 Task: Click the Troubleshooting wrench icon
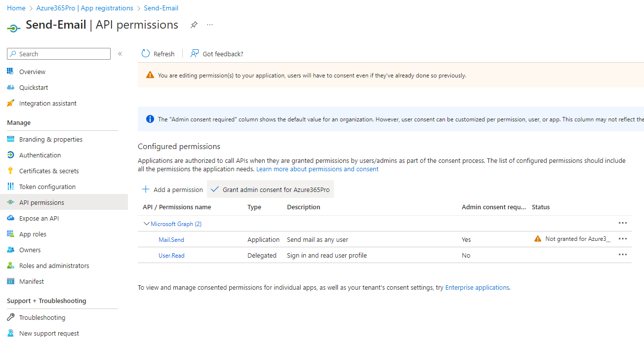(10, 317)
